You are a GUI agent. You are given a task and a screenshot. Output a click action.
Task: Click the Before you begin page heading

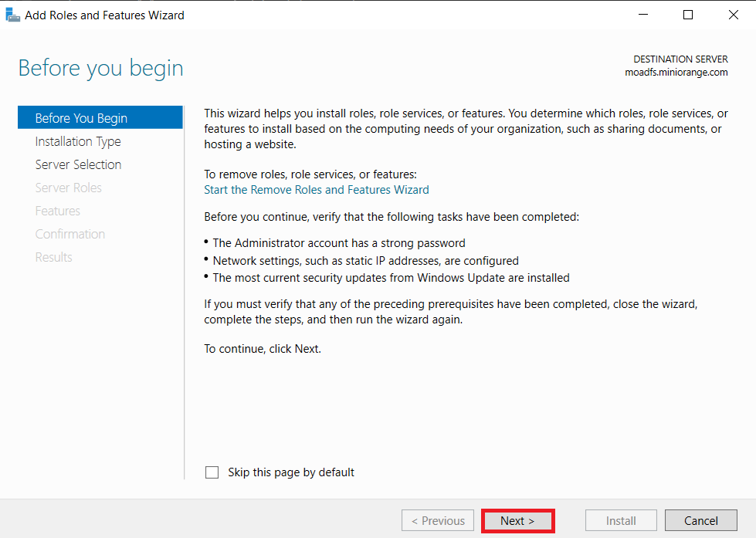[100, 68]
